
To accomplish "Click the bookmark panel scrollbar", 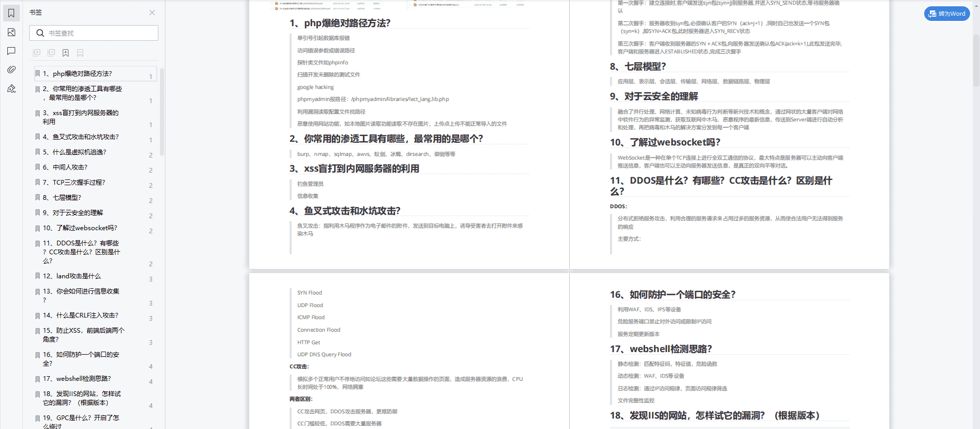I will pos(162,112).
